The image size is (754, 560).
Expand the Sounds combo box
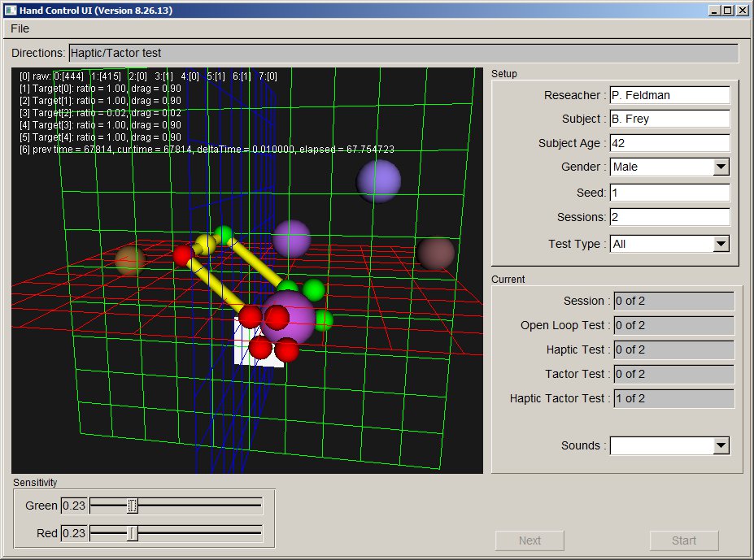[720, 445]
